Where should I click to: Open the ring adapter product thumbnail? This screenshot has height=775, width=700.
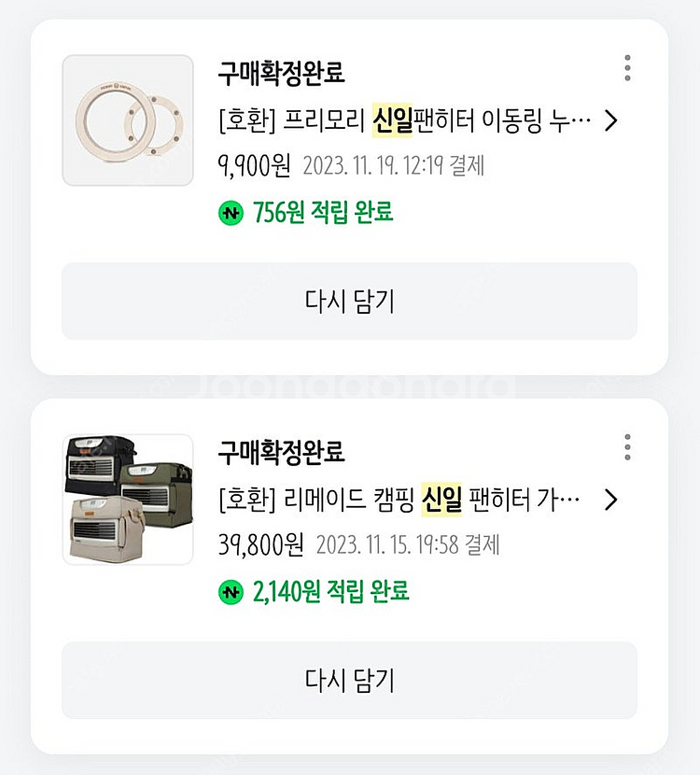click(x=128, y=120)
